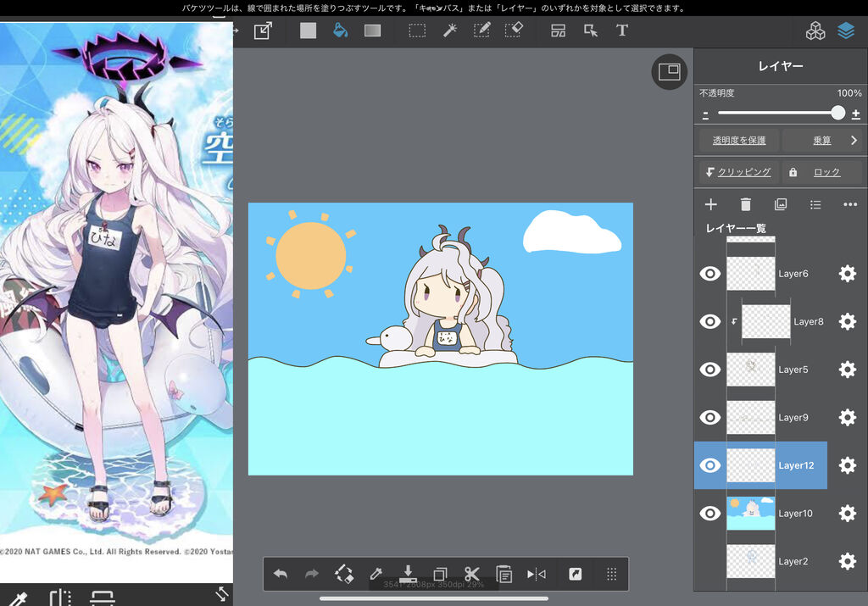Hide Layer10 with its eye icon

tap(710, 513)
